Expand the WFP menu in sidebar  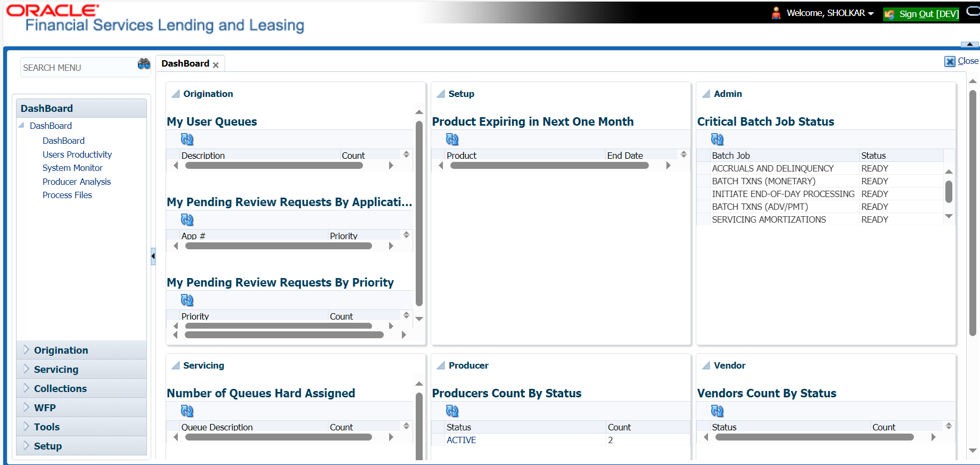click(x=26, y=407)
